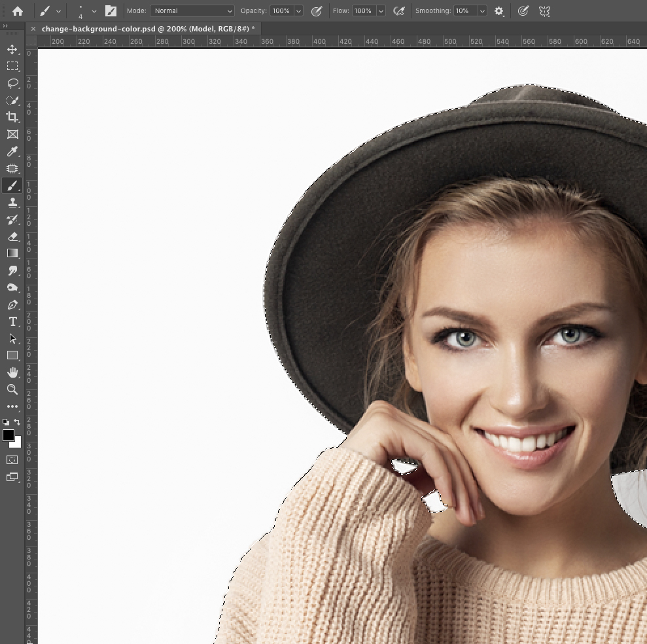Image resolution: width=647 pixels, height=644 pixels.
Task: Click the Opacity 100% field
Action: coord(281,11)
